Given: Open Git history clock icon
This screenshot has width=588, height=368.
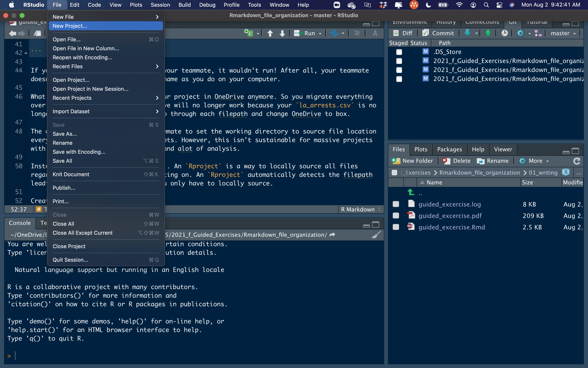Looking at the screenshot, I should 504,33.
